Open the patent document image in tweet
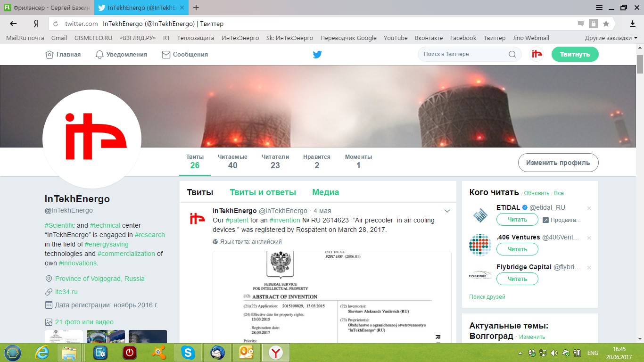This screenshot has height=362, width=644. coord(332,297)
